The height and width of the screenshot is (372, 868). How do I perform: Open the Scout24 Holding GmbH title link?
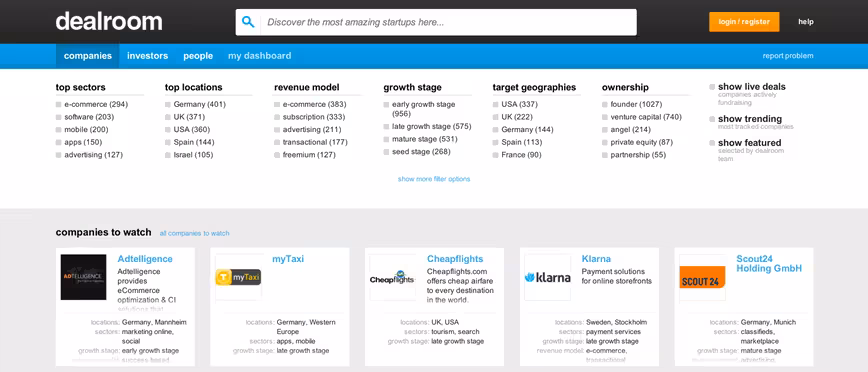tap(769, 264)
